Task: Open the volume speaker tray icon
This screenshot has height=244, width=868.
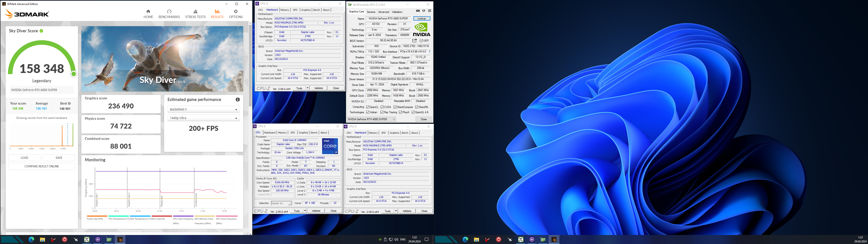Action: pyautogui.click(x=396, y=240)
